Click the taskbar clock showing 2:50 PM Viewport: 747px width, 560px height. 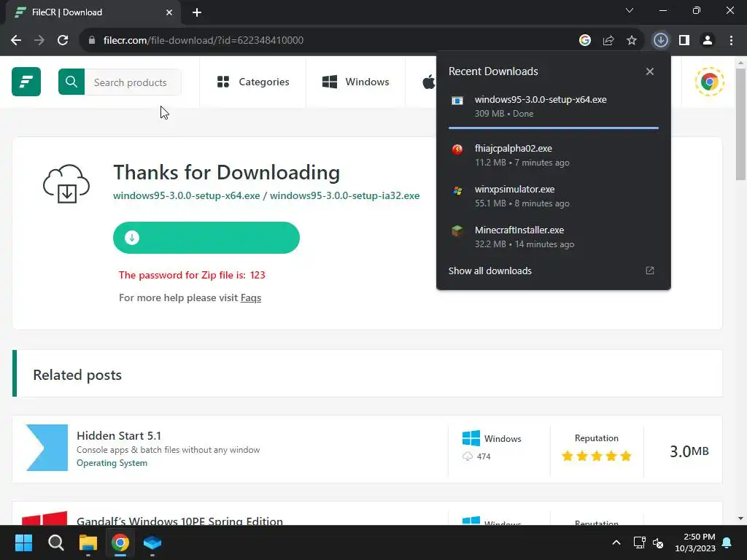point(695,542)
